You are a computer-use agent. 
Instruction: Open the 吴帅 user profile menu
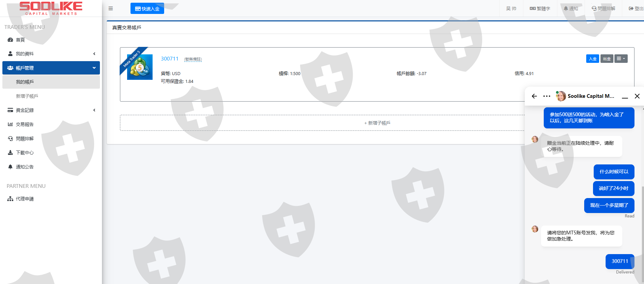(x=511, y=8)
